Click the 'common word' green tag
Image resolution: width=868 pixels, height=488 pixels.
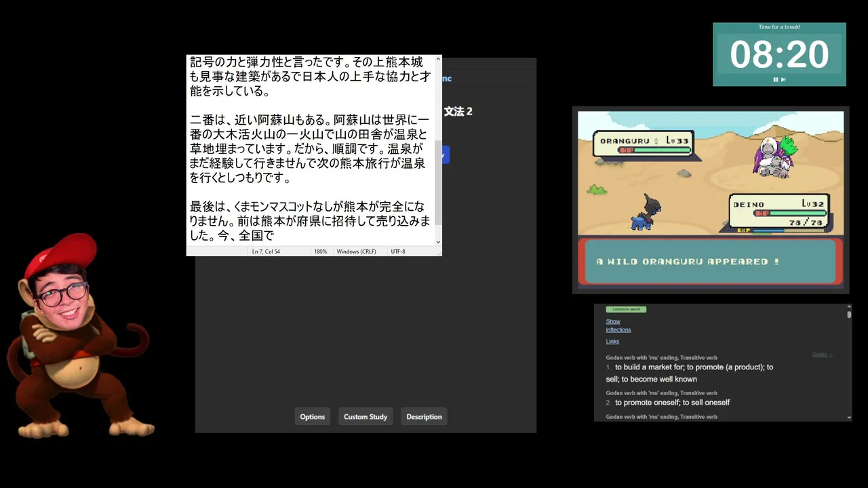coord(626,309)
